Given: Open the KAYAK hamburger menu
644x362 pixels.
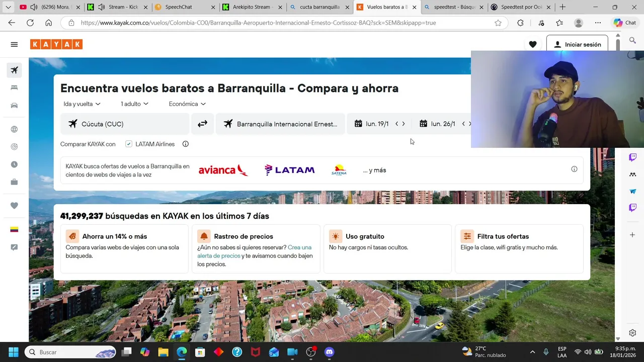Looking at the screenshot, I should tap(14, 44).
